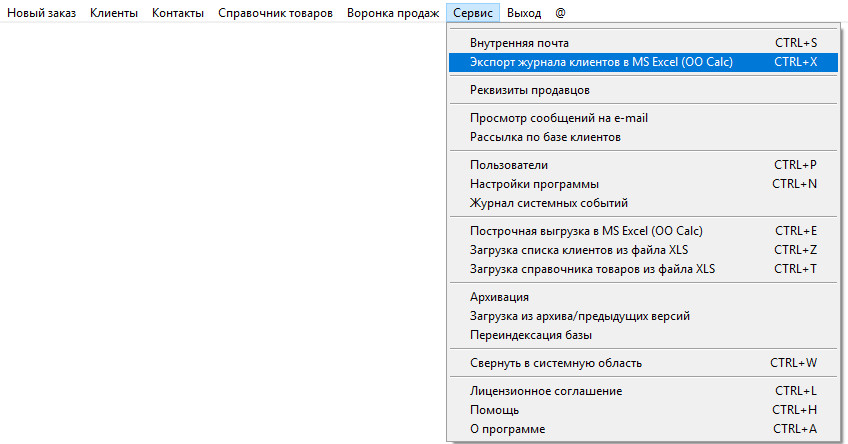Image resolution: width=848 pixels, height=444 pixels.
Task: Click the @ item in menu bar
Action: (561, 13)
